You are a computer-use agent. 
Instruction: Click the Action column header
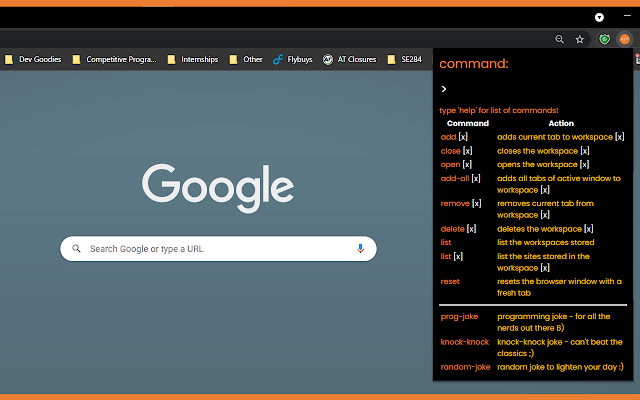pyautogui.click(x=561, y=123)
